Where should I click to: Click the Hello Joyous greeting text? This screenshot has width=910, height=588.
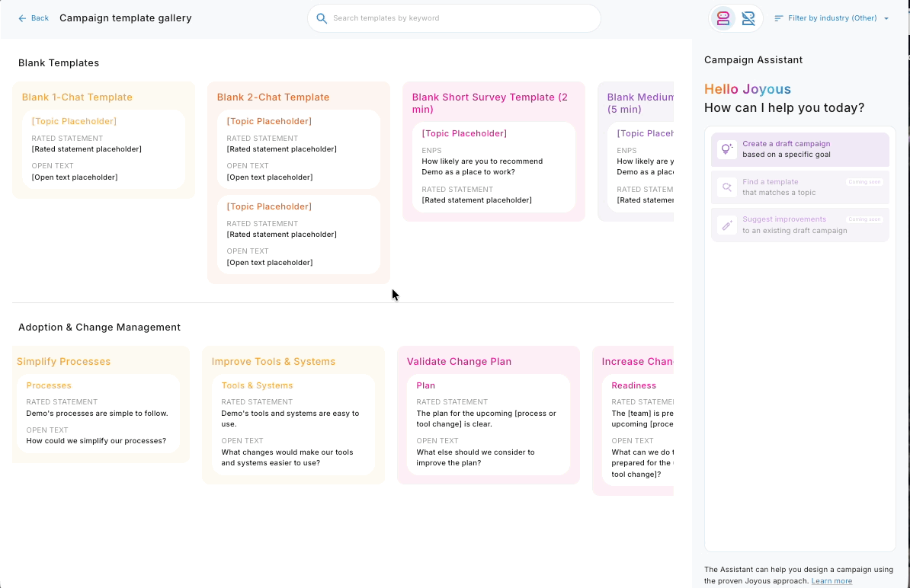748,89
